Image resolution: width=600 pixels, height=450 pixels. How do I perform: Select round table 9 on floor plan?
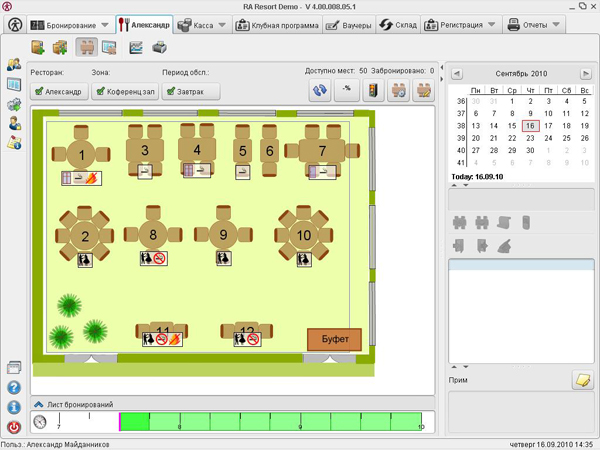pyautogui.click(x=224, y=236)
